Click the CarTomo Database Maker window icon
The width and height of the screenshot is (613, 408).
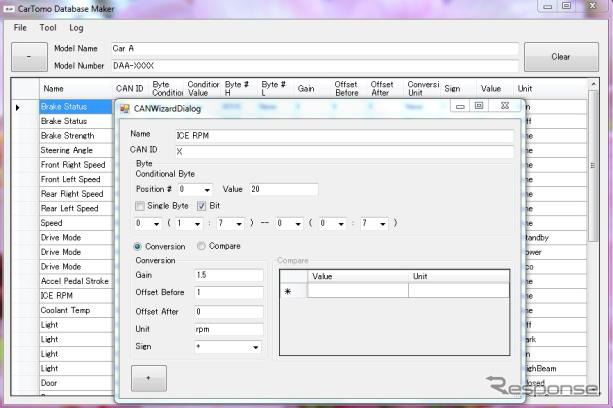8,9
